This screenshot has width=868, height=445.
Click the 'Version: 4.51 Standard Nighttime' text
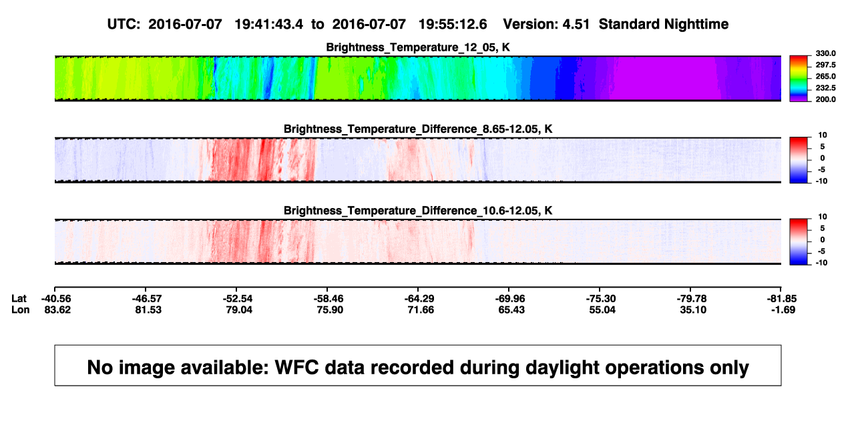click(616, 24)
